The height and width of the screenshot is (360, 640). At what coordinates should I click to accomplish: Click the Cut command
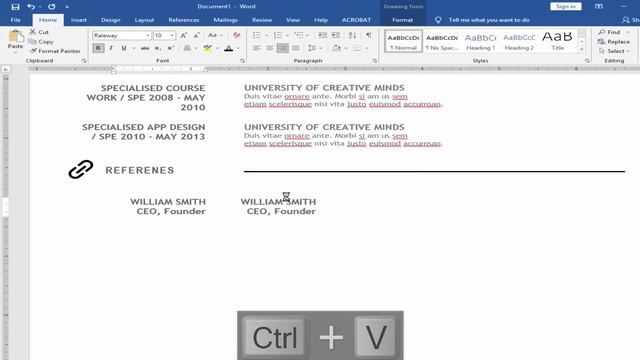pos(40,32)
